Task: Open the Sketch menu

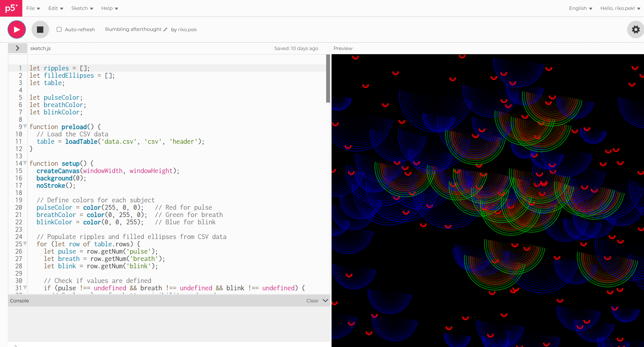Action: pos(82,8)
